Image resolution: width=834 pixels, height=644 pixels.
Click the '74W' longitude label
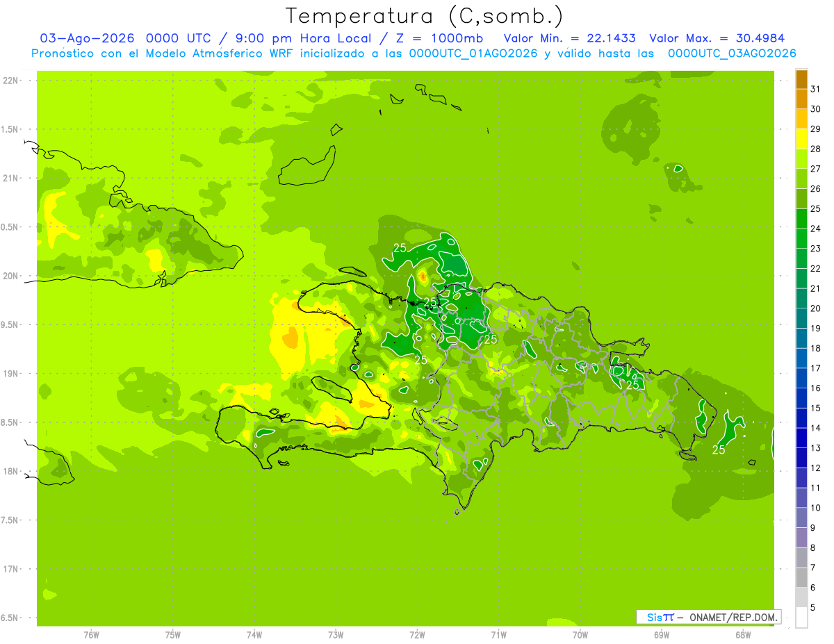(254, 636)
